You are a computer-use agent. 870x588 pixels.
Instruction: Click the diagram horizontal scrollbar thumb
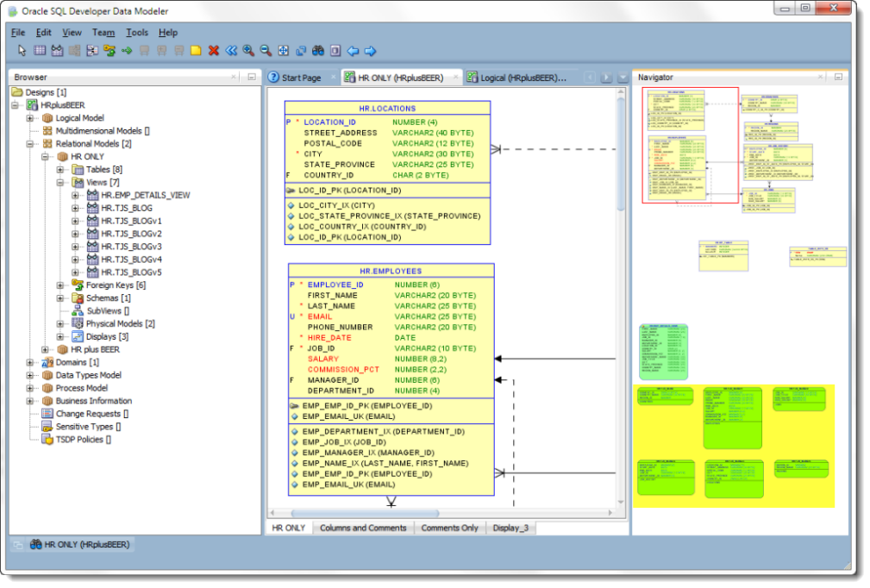click(x=365, y=513)
